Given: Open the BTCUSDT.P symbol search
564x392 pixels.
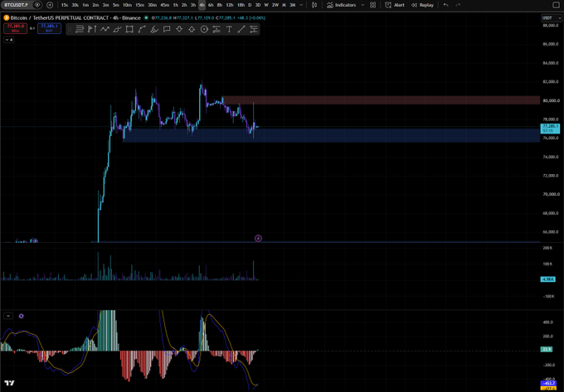Looking at the screenshot, I should coord(17,5).
